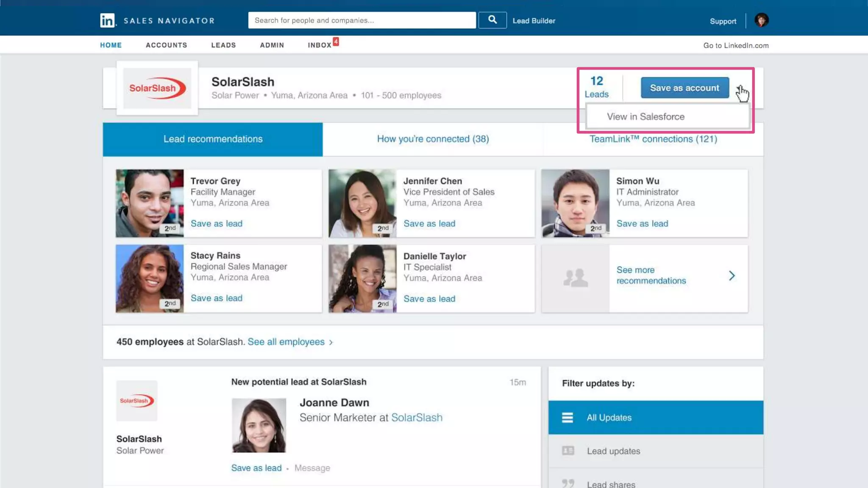Open the user profile avatar menu
This screenshot has width=868, height=488.
761,20
